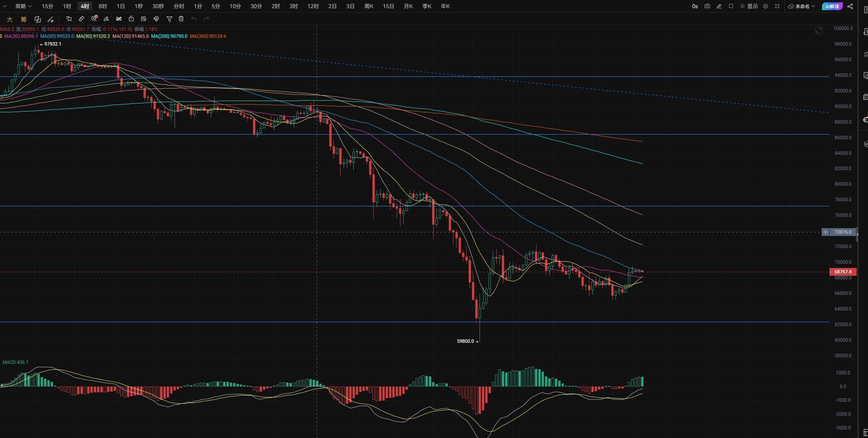Image resolution: width=868 pixels, height=438 pixels.
Task: Click the chart pane maximize corner icon
Action: (x=819, y=31)
